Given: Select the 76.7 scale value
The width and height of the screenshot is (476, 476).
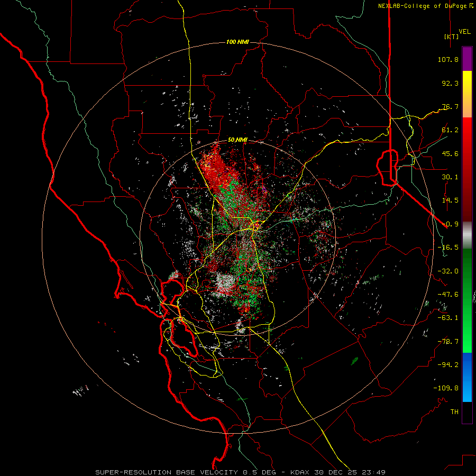Looking at the screenshot, I should coord(450,106).
